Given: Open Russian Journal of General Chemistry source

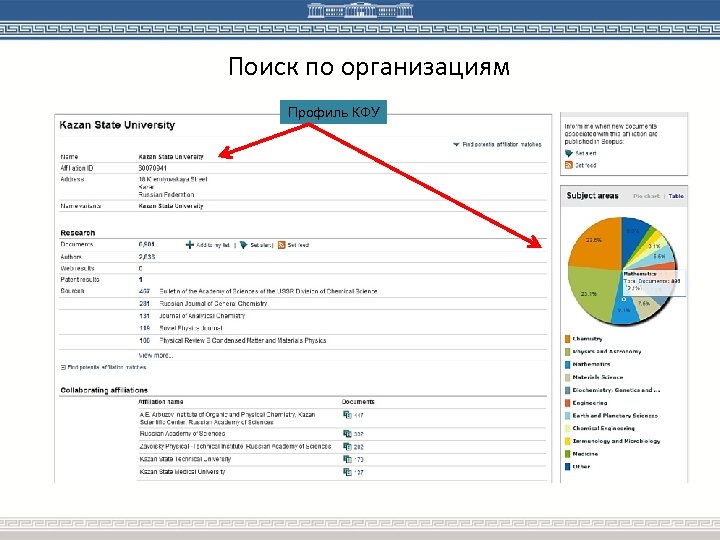Looking at the screenshot, I should pos(213,304).
